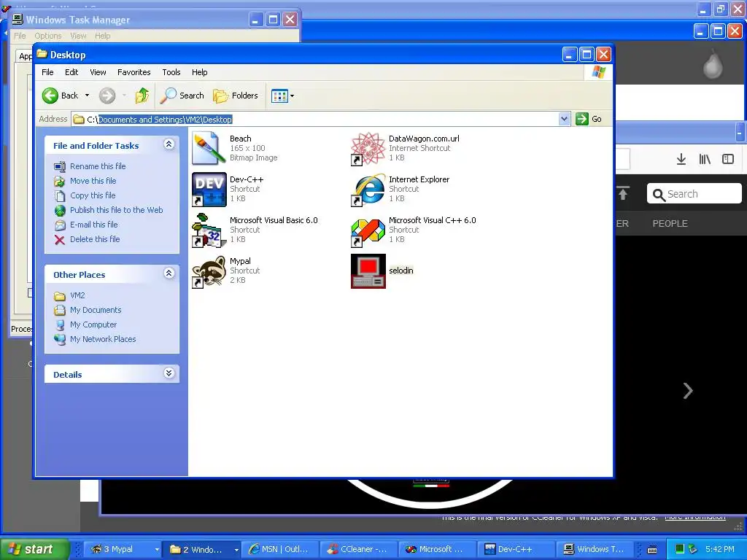Switch to Microsoft Visual taskbar item

tap(437, 550)
